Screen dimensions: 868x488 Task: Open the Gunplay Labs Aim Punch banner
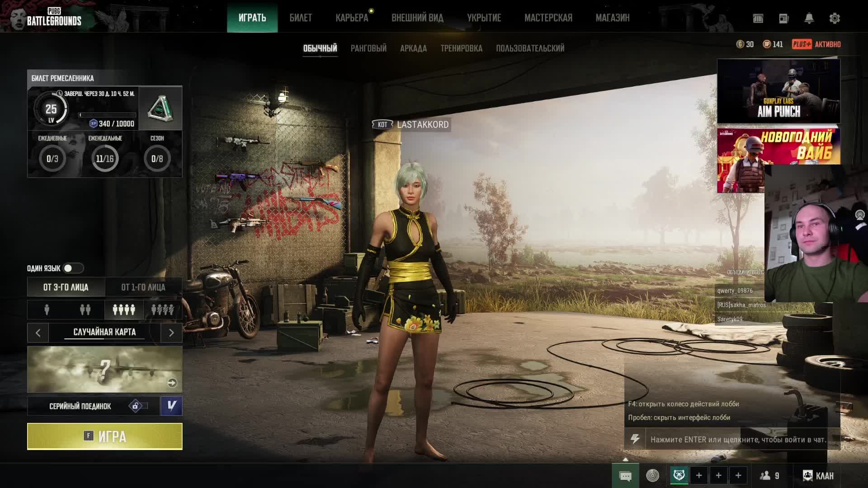tap(778, 91)
